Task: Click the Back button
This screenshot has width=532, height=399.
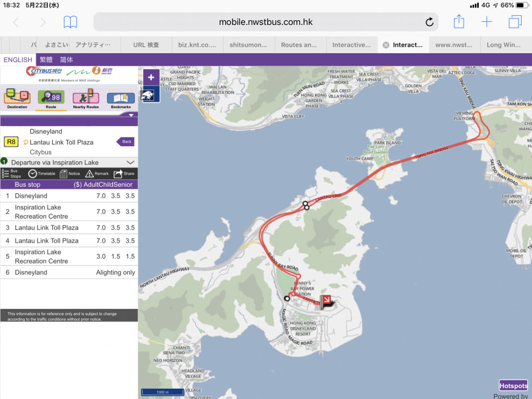Action: pyautogui.click(x=125, y=142)
